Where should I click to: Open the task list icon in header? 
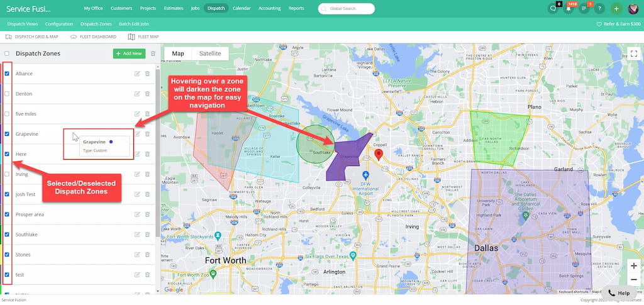pyautogui.click(x=584, y=8)
